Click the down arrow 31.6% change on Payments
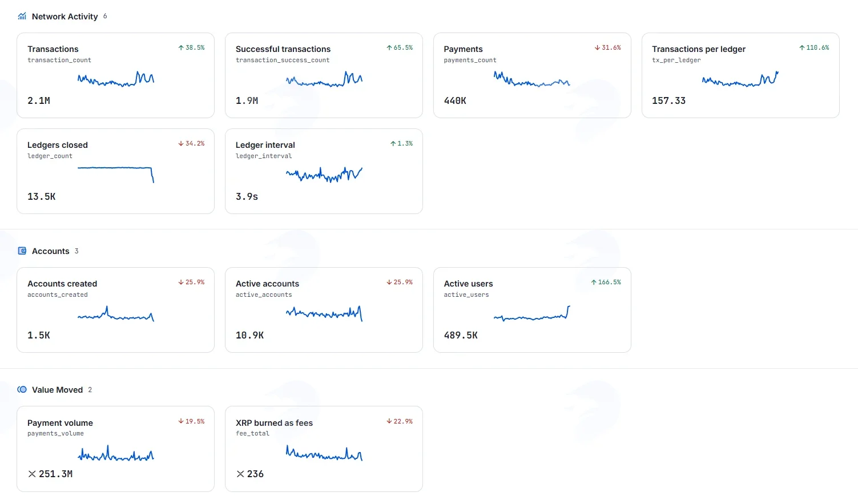The width and height of the screenshot is (858, 504). coord(607,48)
